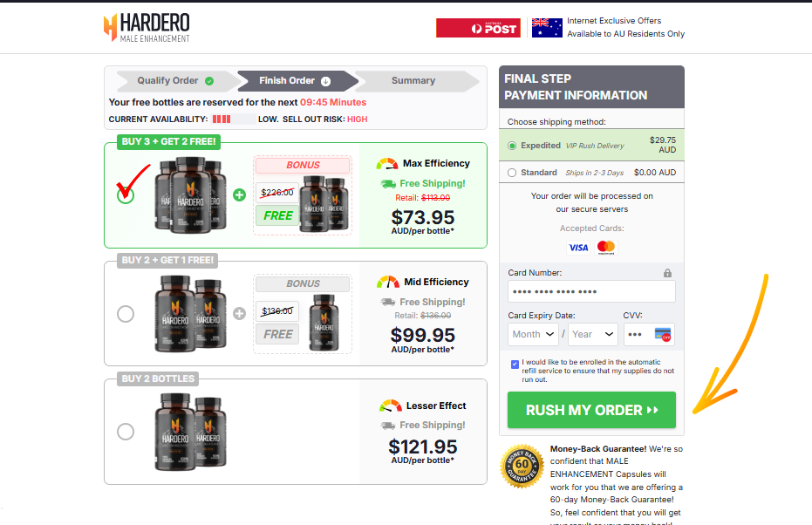Viewport: 812px width, 525px height.
Task: Select the Mastercard accepted card icon
Action: point(604,248)
